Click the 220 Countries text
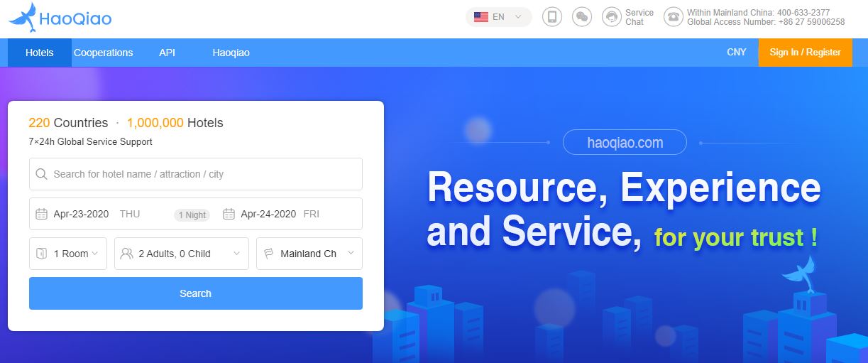Image resolution: width=868 pixels, height=363 pixels. click(x=68, y=123)
